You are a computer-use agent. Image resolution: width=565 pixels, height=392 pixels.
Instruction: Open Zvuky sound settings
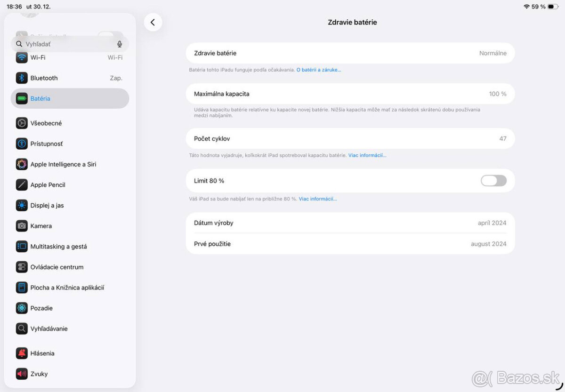point(39,374)
